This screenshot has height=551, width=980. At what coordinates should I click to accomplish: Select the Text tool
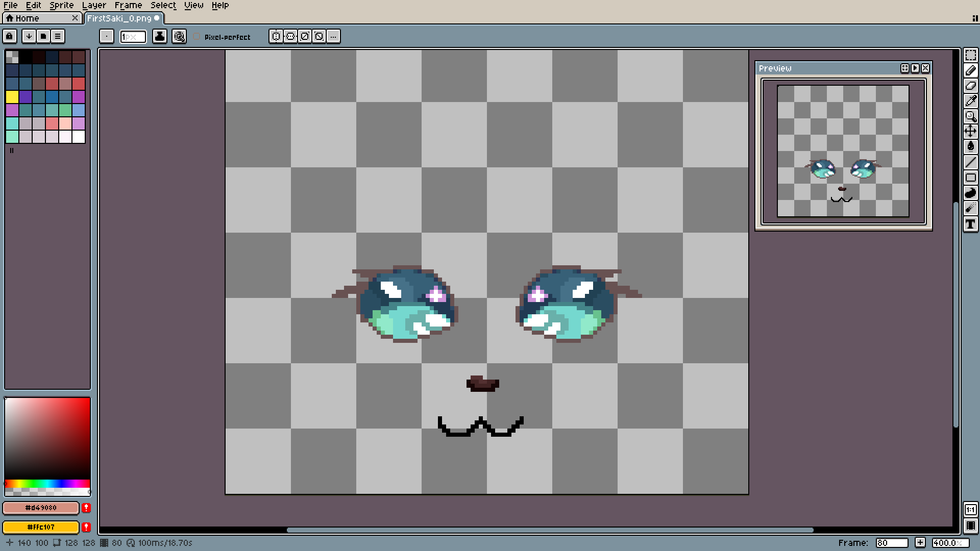(x=970, y=224)
